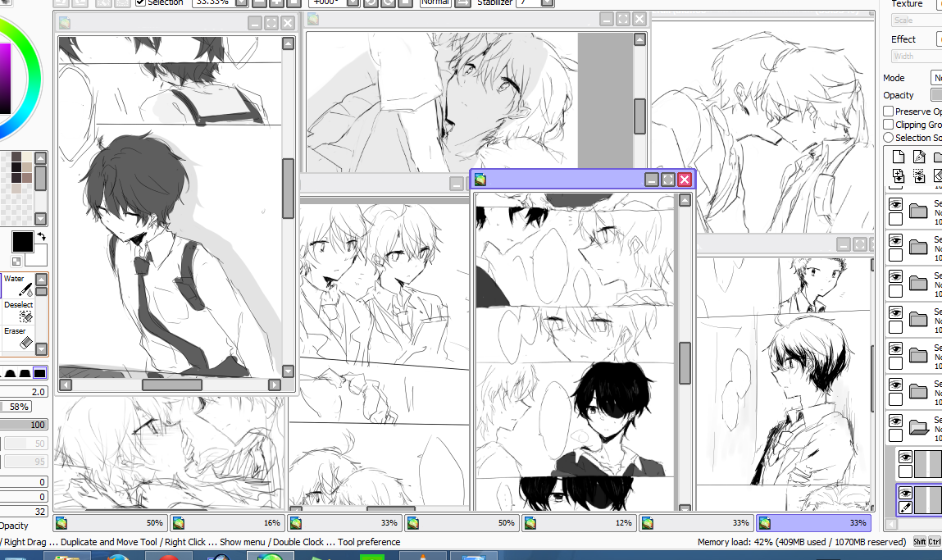This screenshot has width=942, height=560.
Task: Click the horizontal scrollbar of the boy-with-tie window
Action: pyautogui.click(x=172, y=385)
